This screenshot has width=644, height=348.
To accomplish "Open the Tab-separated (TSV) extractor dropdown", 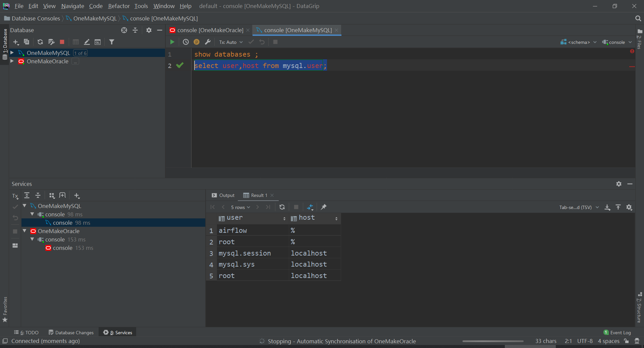I will pos(579,207).
